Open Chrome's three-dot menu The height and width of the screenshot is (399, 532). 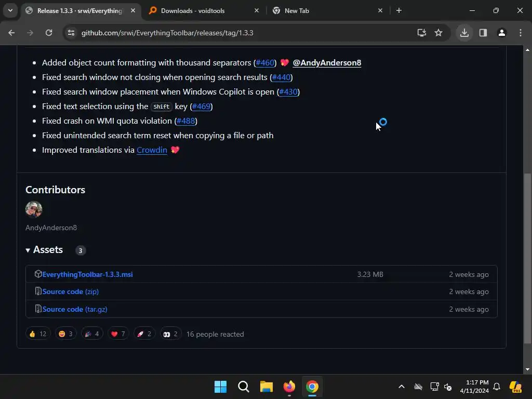(521, 33)
